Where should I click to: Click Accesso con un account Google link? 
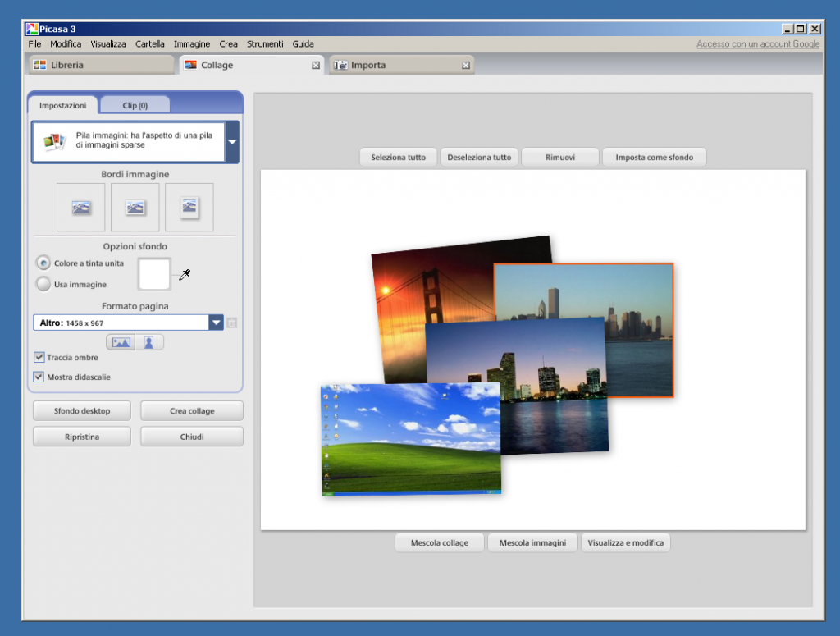point(756,43)
